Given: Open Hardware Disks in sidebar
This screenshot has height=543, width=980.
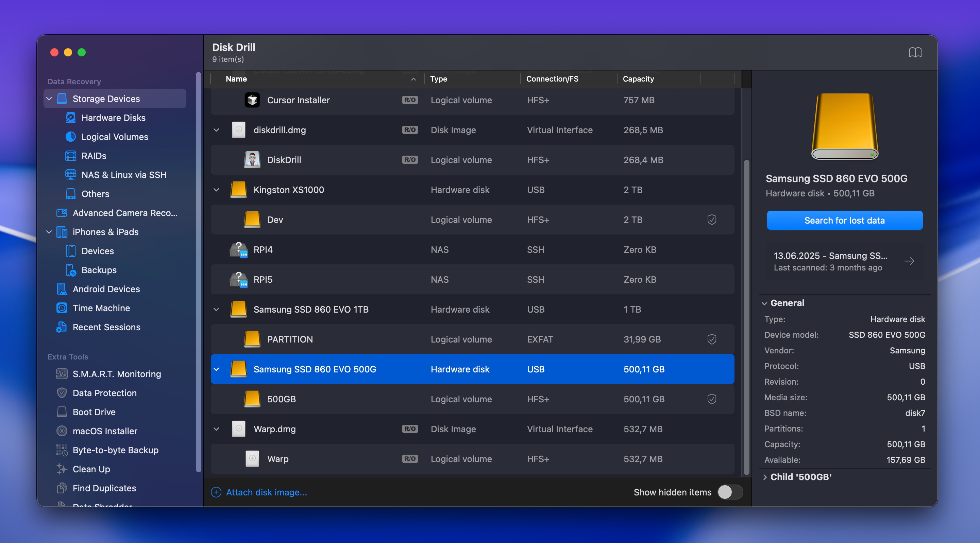Looking at the screenshot, I should point(113,118).
